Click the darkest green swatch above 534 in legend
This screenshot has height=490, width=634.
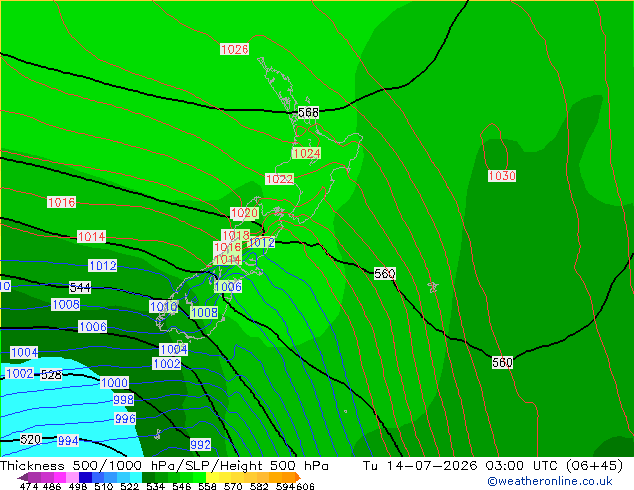148,477
